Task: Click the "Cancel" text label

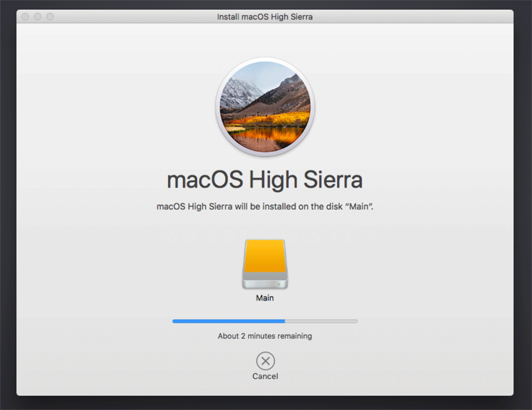Action: 265,376
